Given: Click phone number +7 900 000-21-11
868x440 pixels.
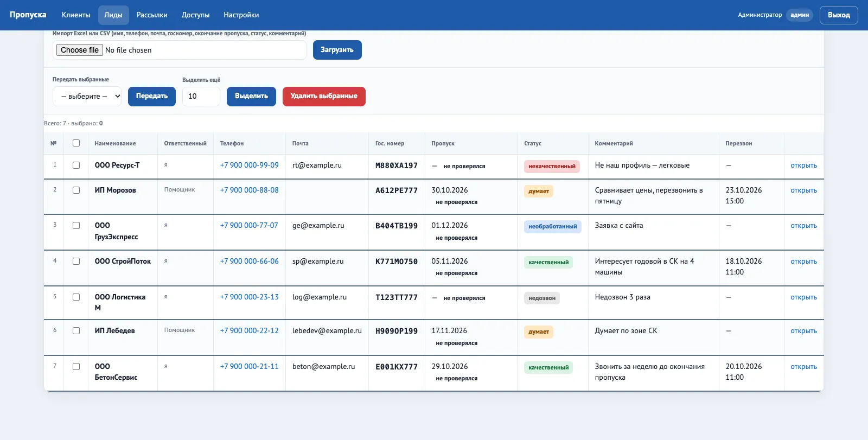Looking at the screenshot, I should [249, 366].
